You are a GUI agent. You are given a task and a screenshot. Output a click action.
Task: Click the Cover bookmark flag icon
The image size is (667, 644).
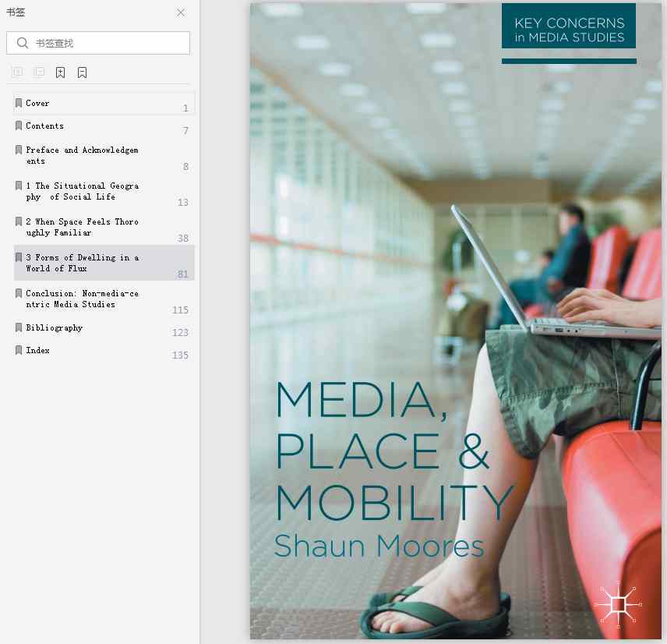click(x=19, y=103)
